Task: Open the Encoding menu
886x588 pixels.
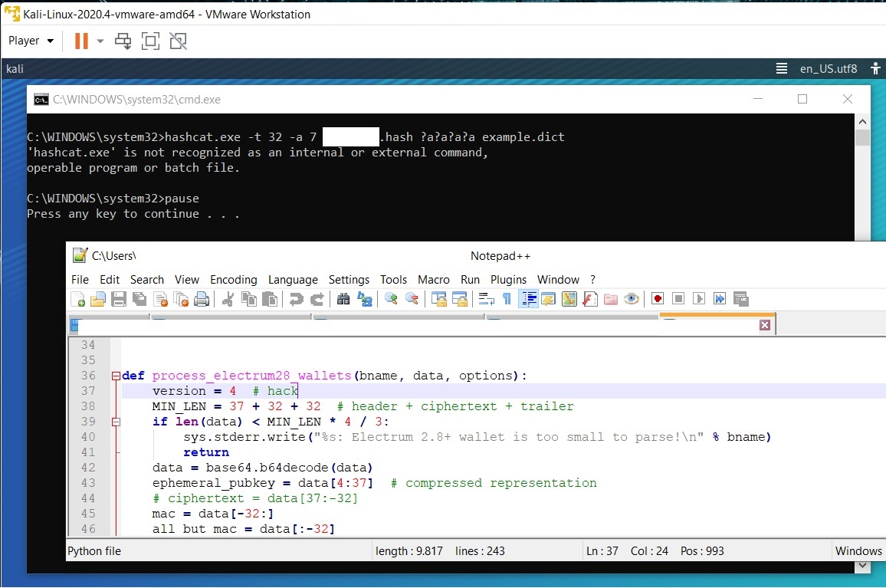Action: pos(233,279)
